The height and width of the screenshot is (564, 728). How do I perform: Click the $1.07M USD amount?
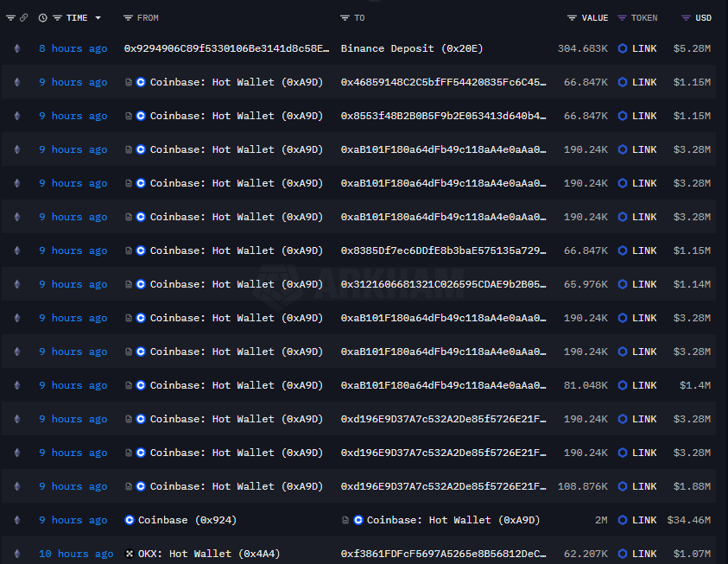click(692, 554)
